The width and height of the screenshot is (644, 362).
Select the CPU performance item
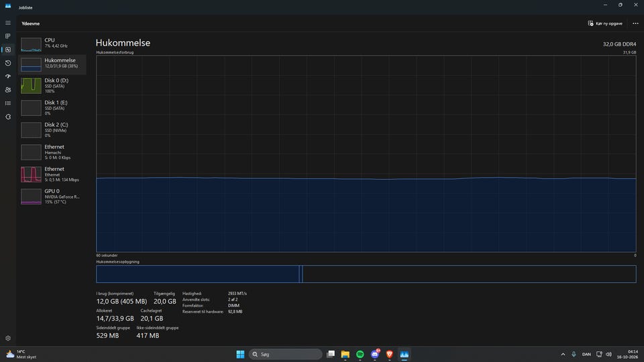point(52,43)
